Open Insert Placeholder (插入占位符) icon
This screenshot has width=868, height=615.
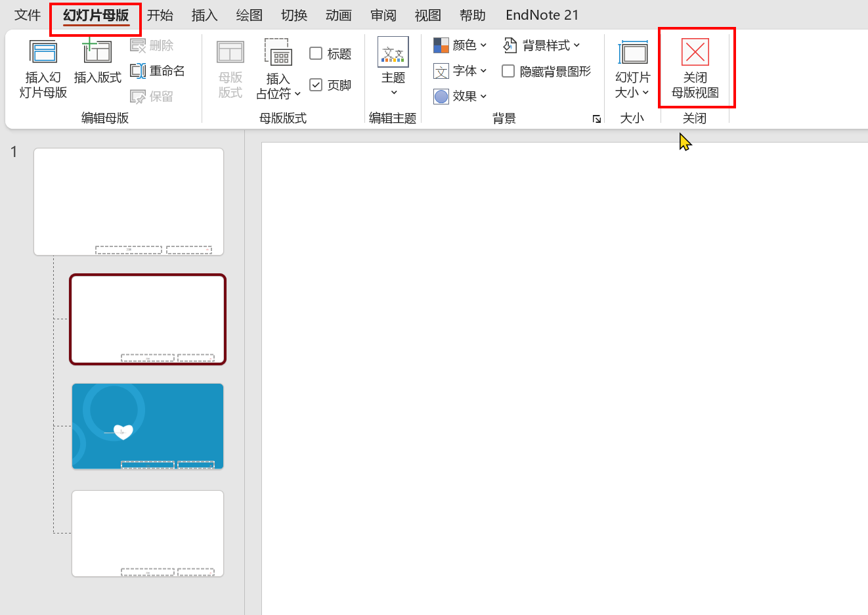pos(278,53)
